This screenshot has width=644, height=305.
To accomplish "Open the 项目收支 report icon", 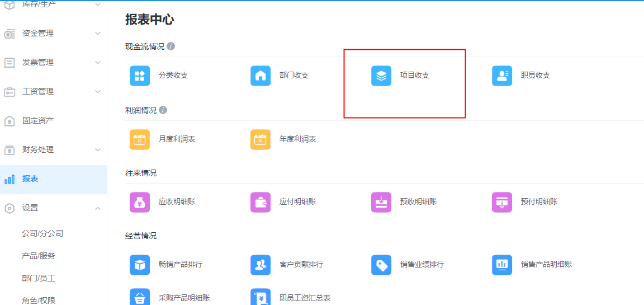I will pos(381,76).
